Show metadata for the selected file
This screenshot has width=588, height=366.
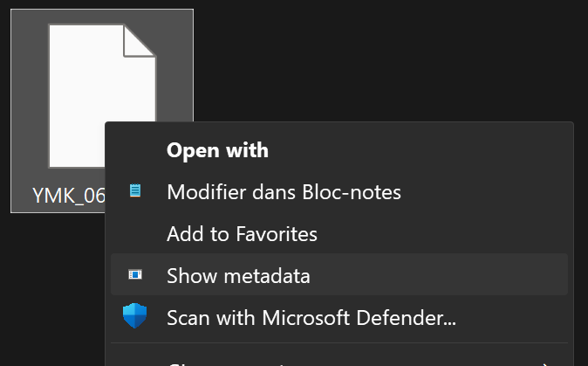[238, 275]
